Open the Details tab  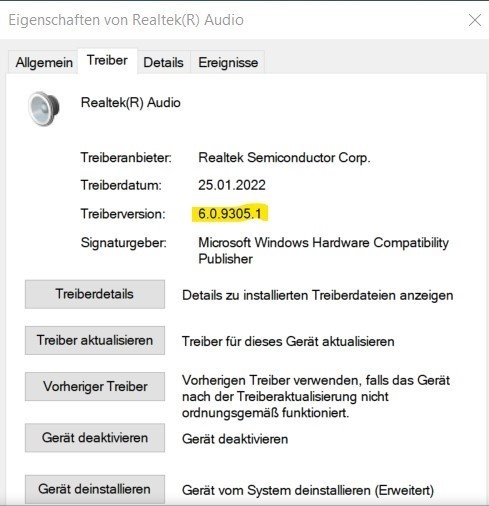pos(163,62)
